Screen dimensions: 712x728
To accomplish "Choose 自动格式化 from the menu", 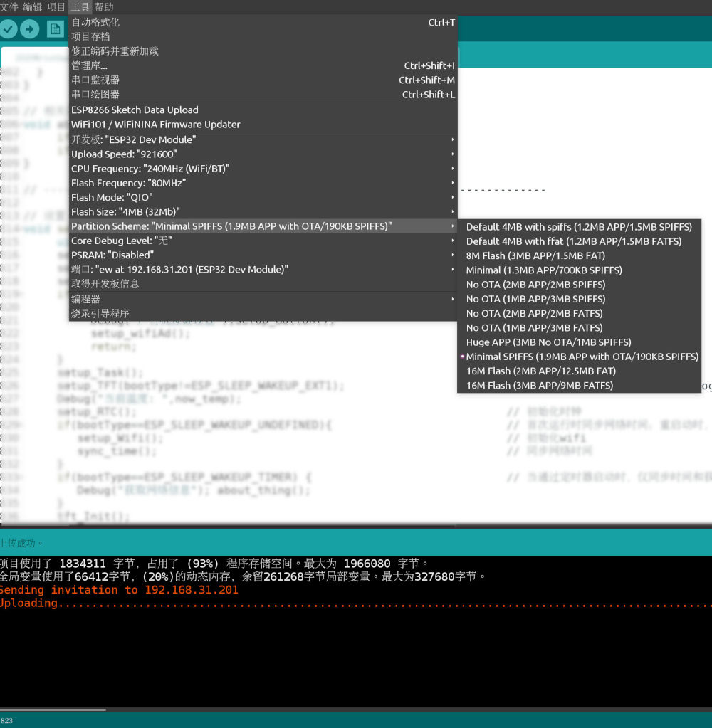I will point(95,23).
